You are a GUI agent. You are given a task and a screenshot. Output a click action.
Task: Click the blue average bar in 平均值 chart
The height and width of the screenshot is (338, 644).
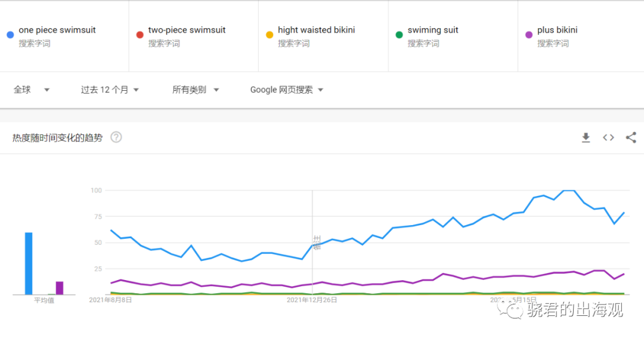(x=29, y=263)
